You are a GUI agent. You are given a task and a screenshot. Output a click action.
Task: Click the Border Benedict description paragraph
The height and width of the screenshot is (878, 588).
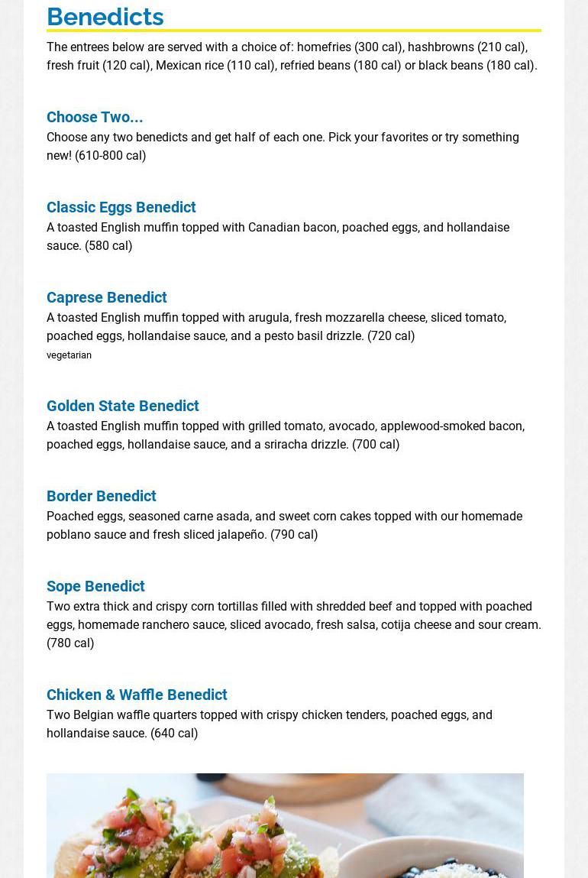click(284, 525)
